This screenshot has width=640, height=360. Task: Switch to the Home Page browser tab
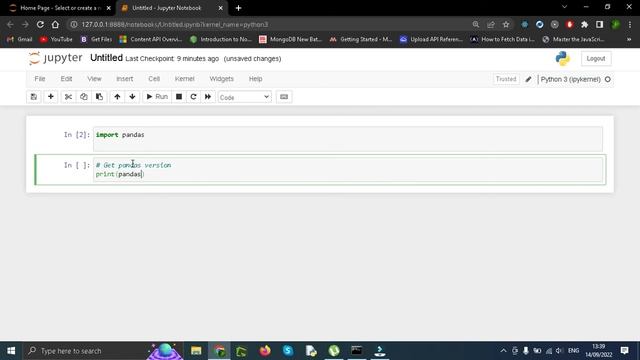60,8
